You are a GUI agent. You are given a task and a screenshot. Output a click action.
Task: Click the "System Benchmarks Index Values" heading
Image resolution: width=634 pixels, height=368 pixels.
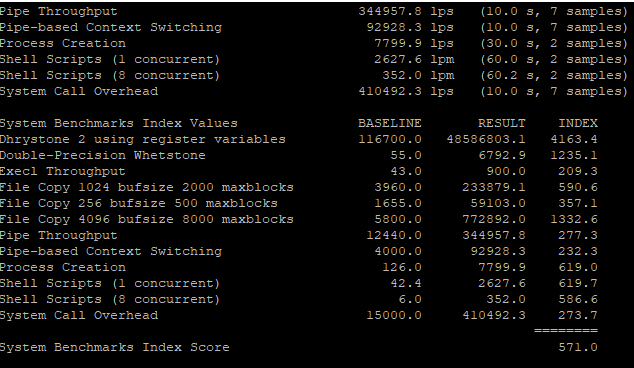[118, 123]
